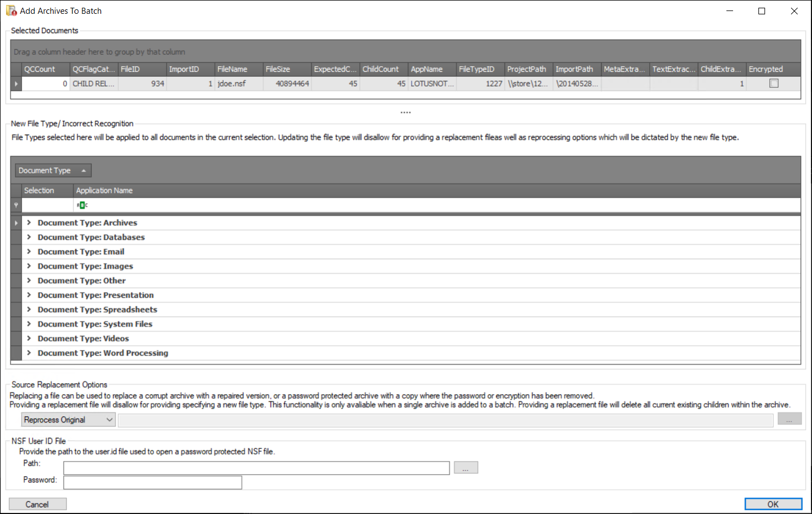This screenshot has width=812, height=514.
Task: Sort by ExpectedC... column header
Action: coord(336,69)
